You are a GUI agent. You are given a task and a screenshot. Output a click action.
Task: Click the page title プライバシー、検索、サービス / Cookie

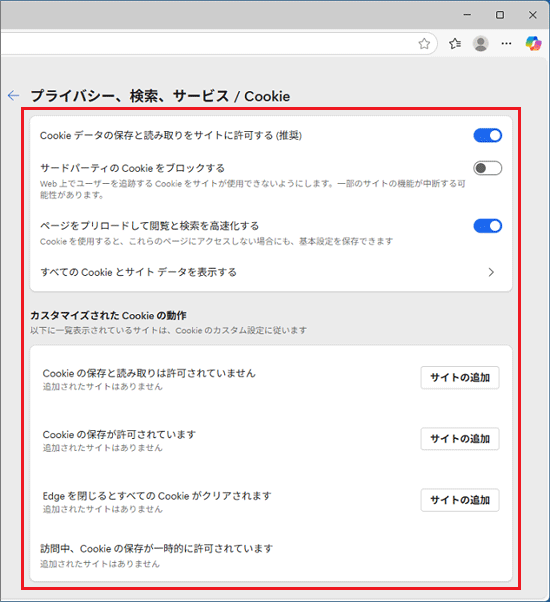pos(160,96)
